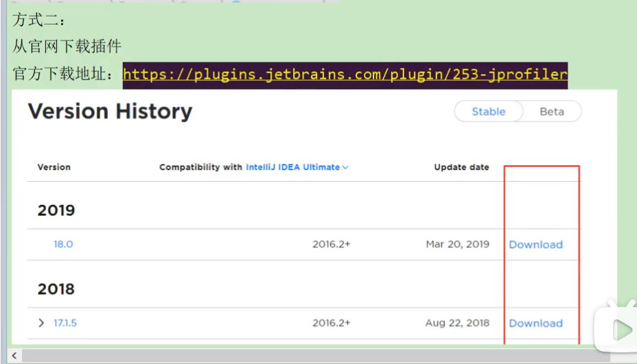Click the chevron after IntelliJ IDEA Ultimate
637x364 pixels.
346,167
